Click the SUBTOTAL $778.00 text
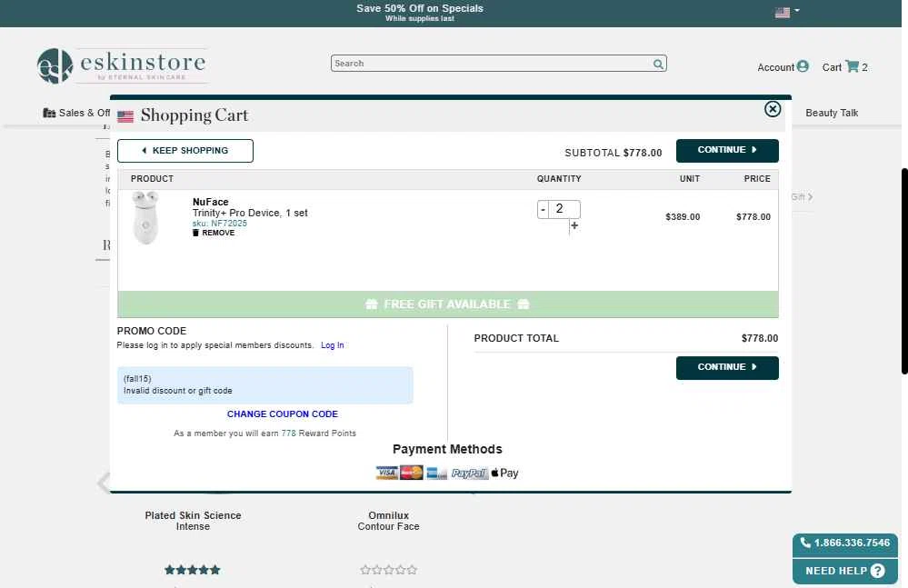Image resolution: width=908 pixels, height=588 pixels. (x=614, y=153)
